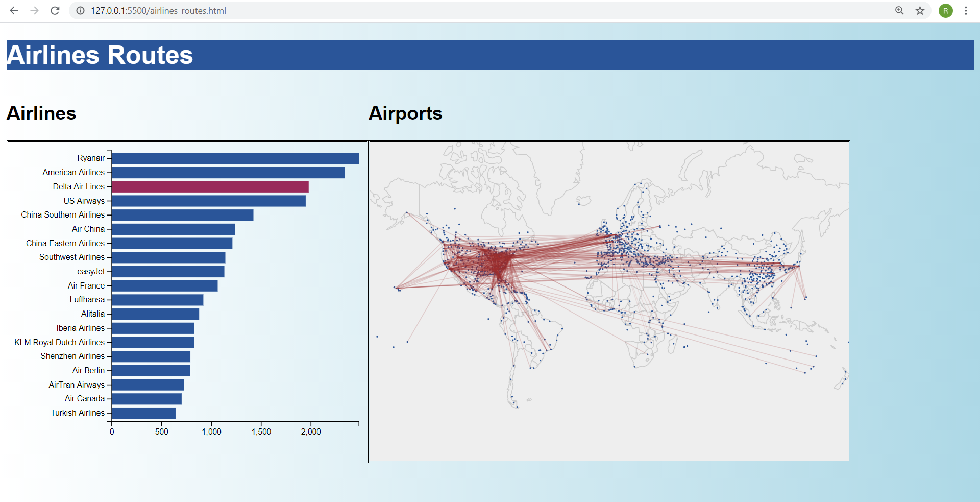Open the Chrome profile avatar R
980x502 pixels.
946,10
